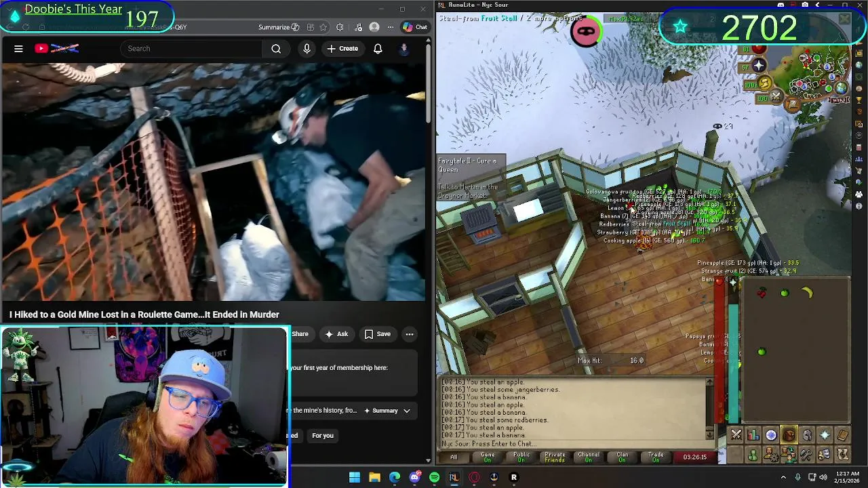Open Discord from the taskbar
This screenshot has width=868, height=488.
click(x=414, y=477)
